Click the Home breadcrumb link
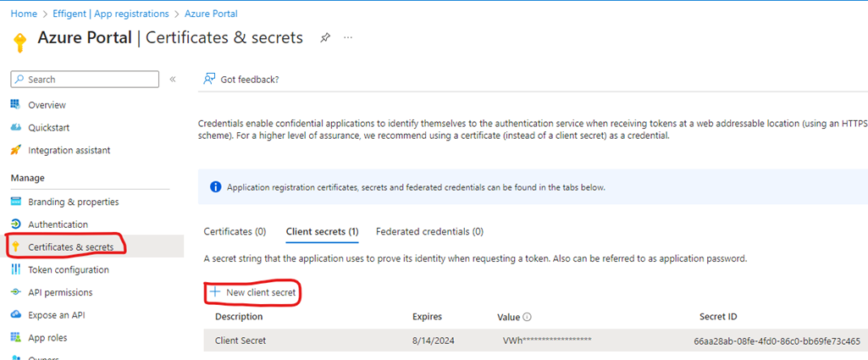 [24, 14]
